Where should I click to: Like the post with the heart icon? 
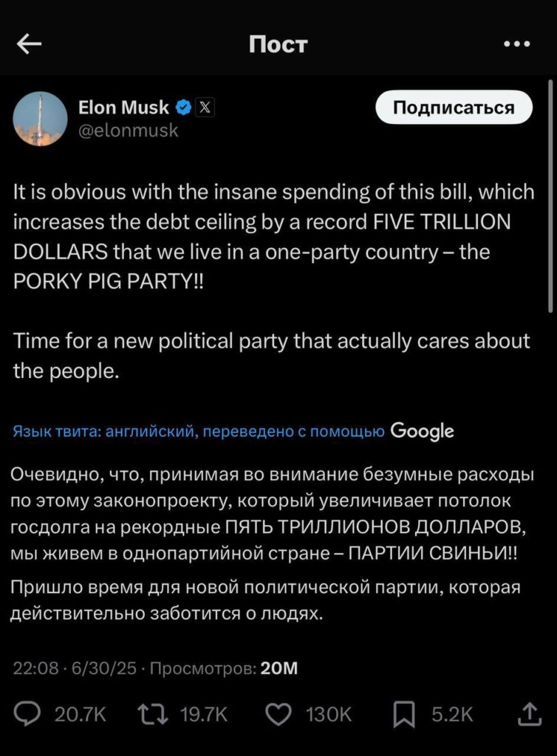tap(279, 714)
